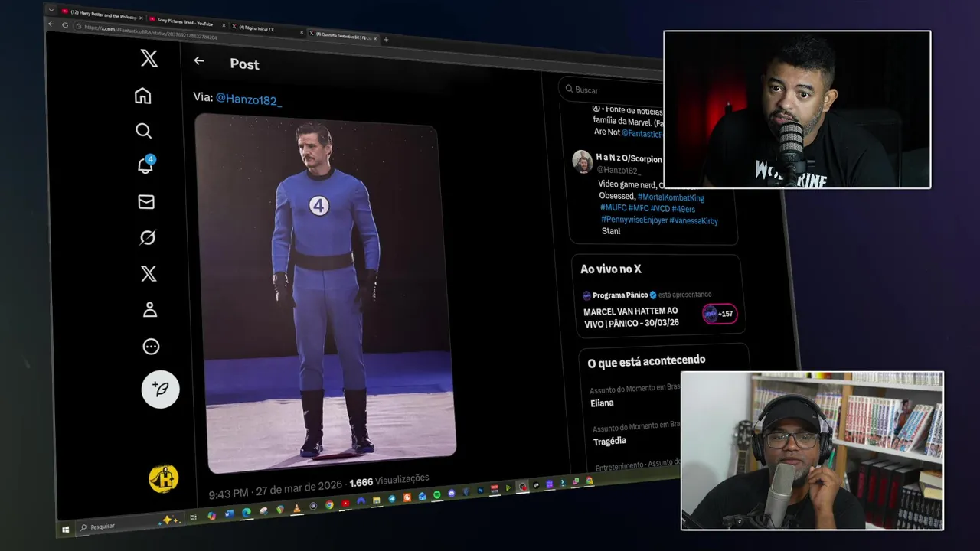980x551 pixels.
Task: Open Messages envelope icon
Action: [x=146, y=201]
